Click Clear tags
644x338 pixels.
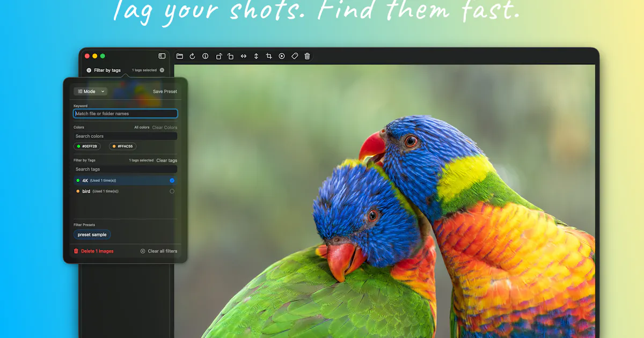(167, 160)
